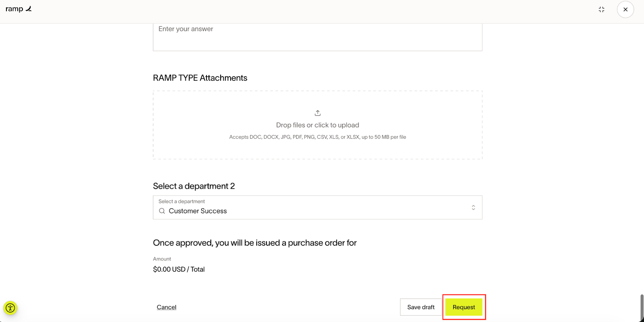Screen dimensions: 644x322
Task: Expand the department chevron arrows
Action: (473, 208)
